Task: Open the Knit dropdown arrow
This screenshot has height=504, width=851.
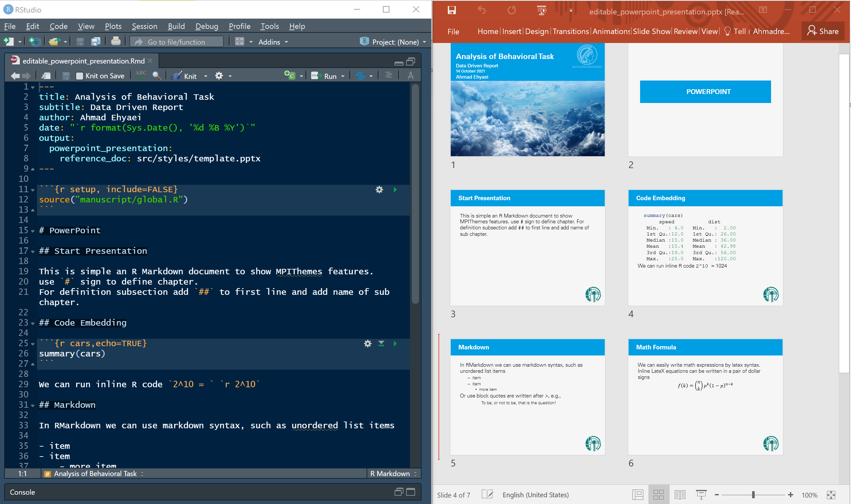Action: coord(205,76)
